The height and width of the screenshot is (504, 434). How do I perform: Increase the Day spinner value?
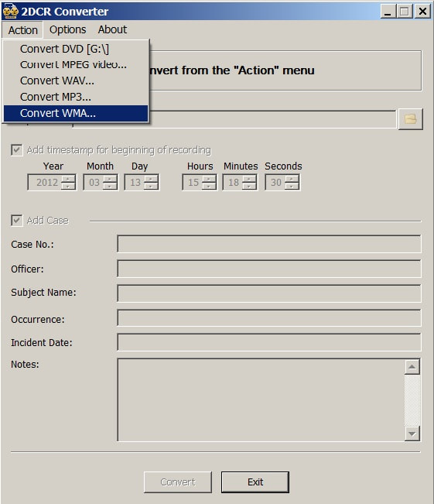pyautogui.click(x=151, y=179)
